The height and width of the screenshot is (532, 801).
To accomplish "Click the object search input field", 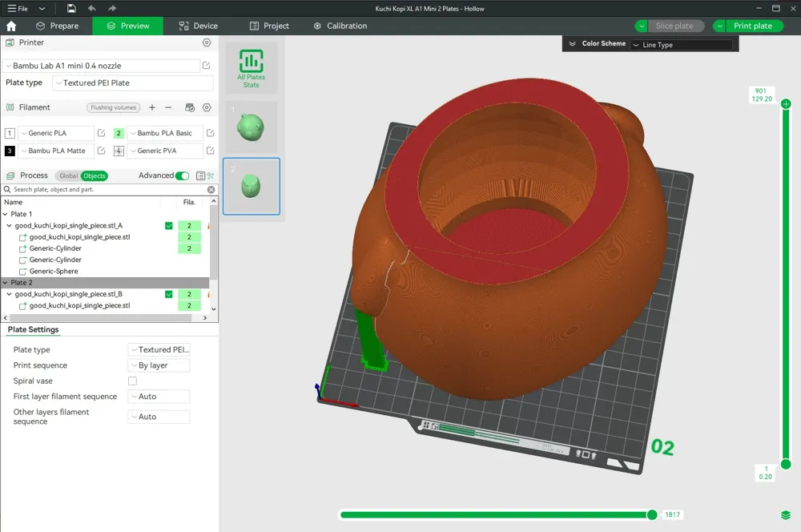I will (107, 190).
